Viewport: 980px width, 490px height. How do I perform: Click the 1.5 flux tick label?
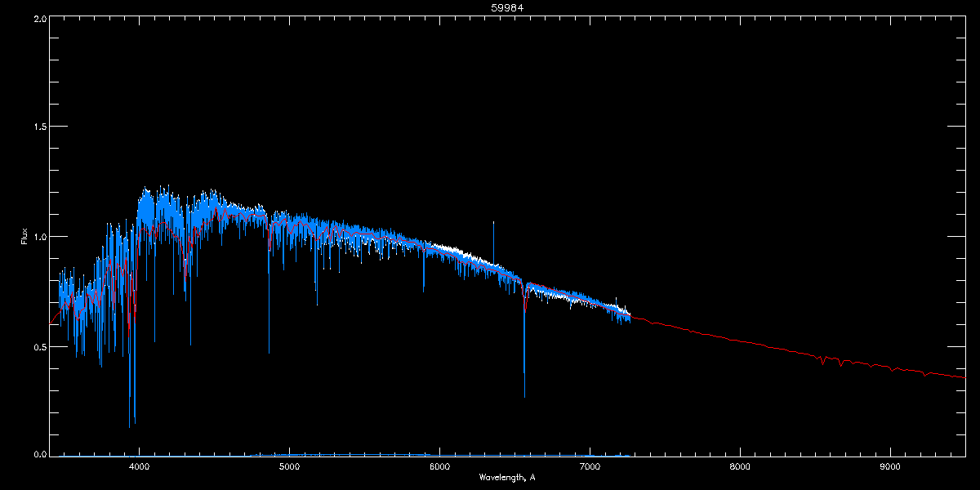click(38, 127)
